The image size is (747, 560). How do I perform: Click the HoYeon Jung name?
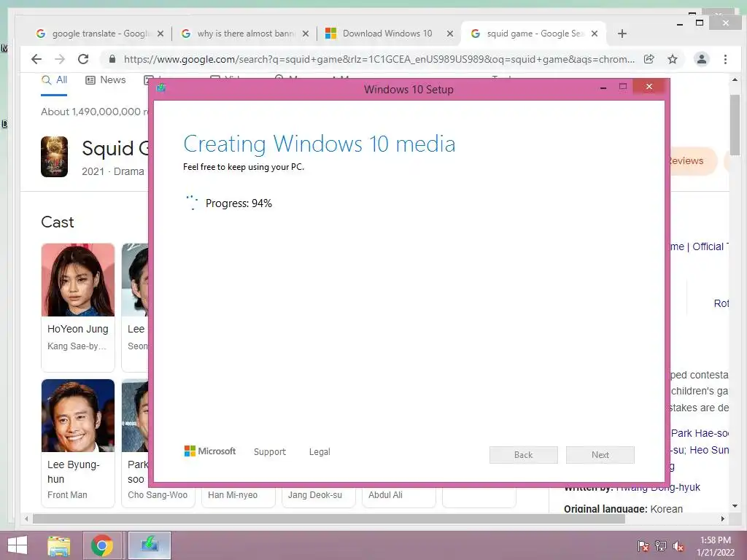[x=77, y=329]
